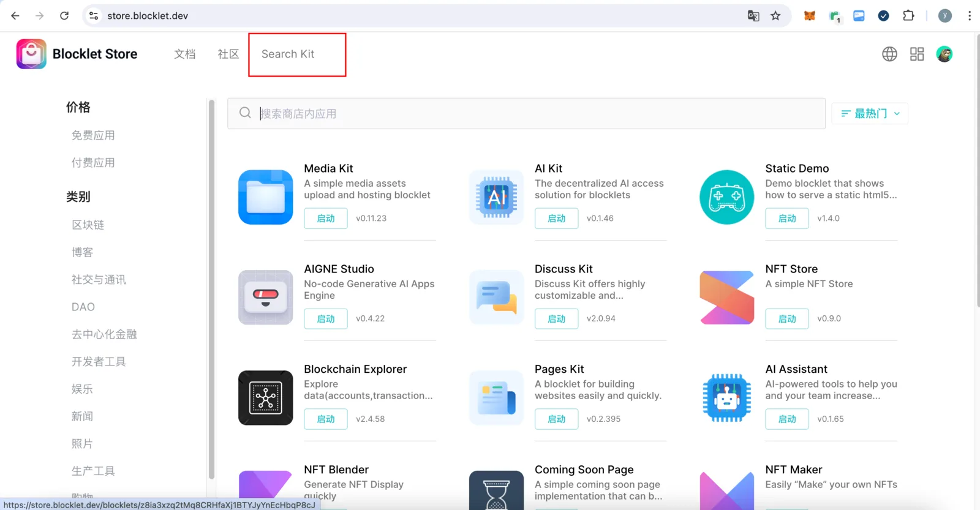Launch Static Demo with 启动 button
The width and height of the screenshot is (980, 510).
tap(787, 219)
